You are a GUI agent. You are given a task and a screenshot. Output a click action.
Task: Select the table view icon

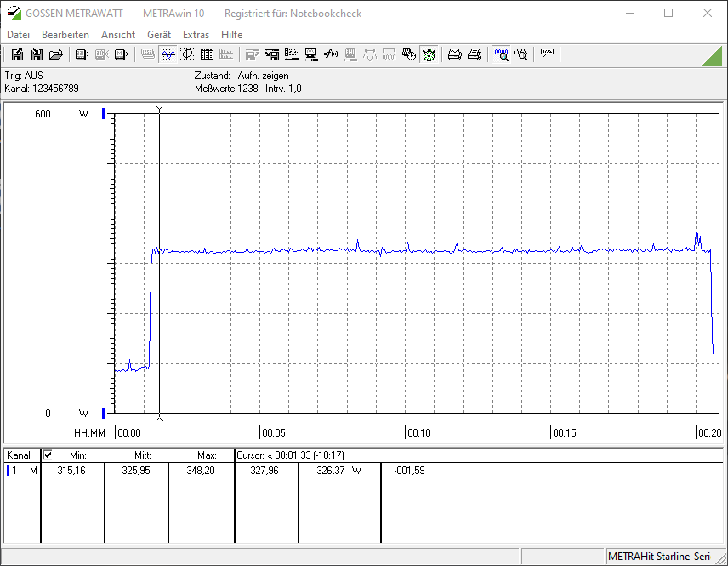pyautogui.click(x=207, y=54)
